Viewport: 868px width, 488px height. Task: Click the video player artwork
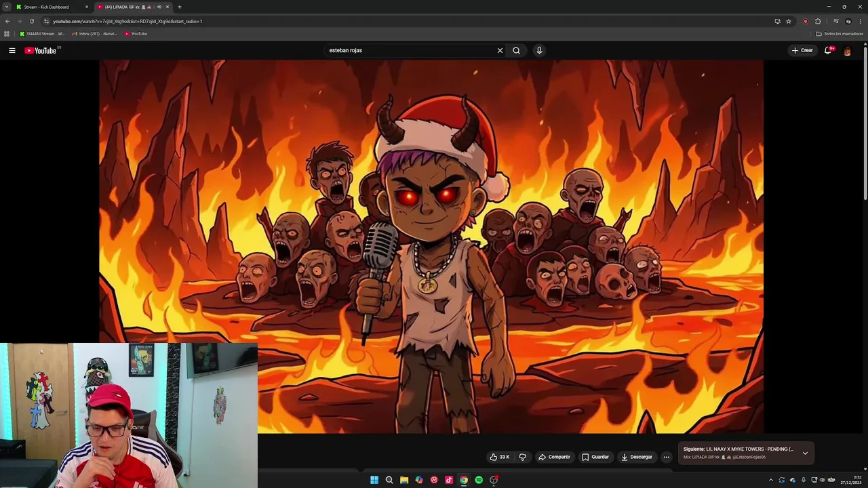click(x=431, y=246)
